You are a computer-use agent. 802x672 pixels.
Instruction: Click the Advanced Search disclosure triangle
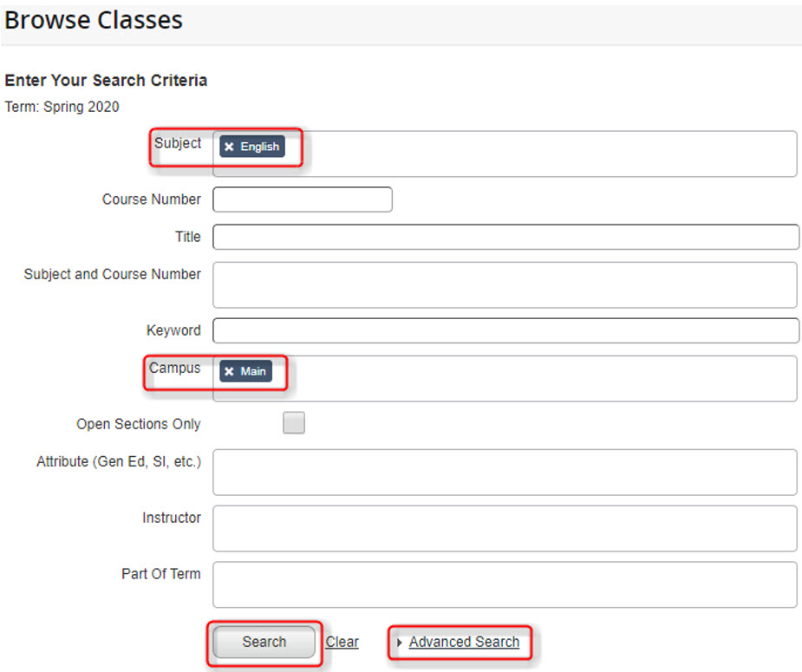pyautogui.click(x=400, y=643)
